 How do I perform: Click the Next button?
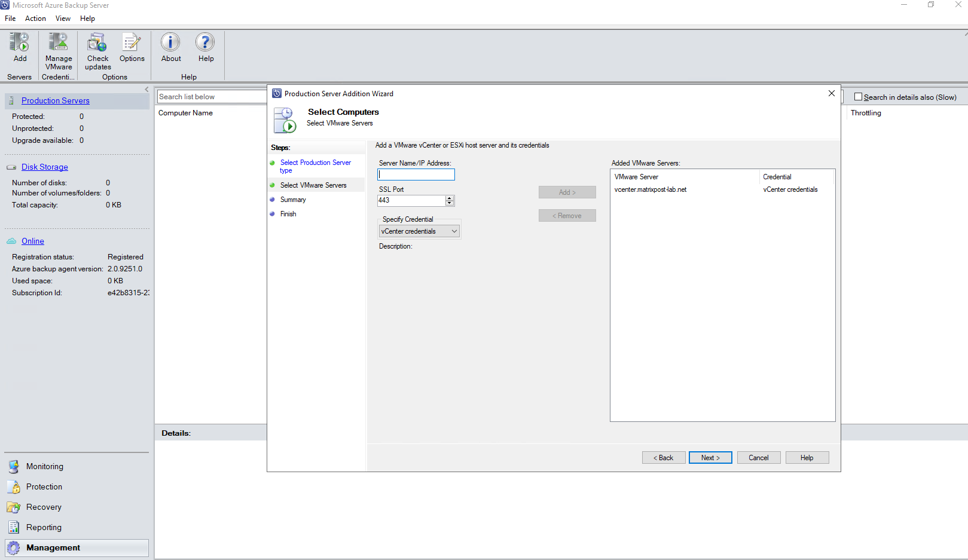tap(710, 458)
